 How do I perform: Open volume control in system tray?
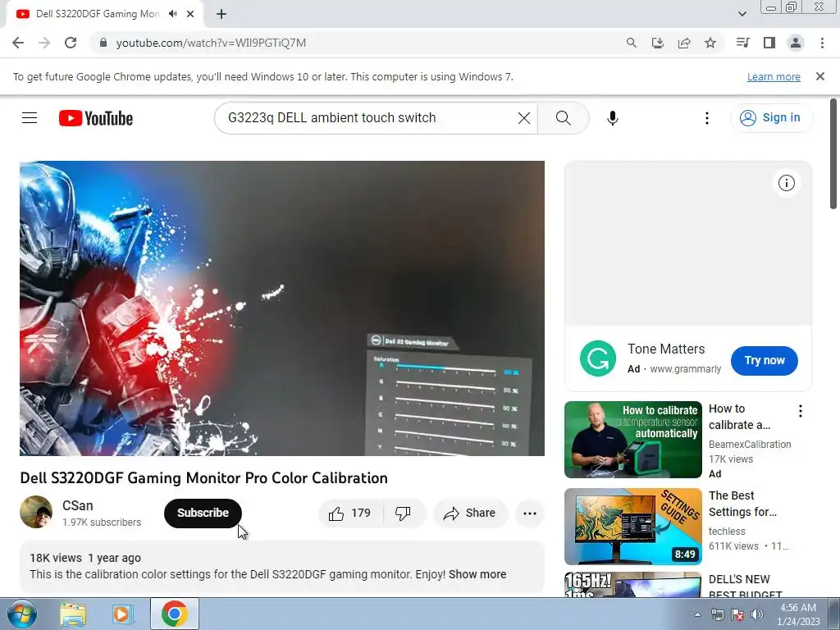tap(757, 614)
